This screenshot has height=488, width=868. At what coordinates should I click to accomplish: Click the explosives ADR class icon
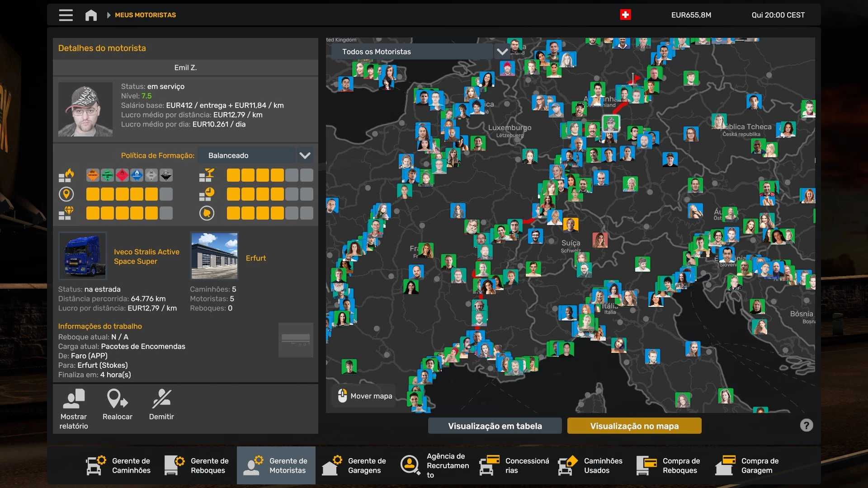[x=93, y=175]
